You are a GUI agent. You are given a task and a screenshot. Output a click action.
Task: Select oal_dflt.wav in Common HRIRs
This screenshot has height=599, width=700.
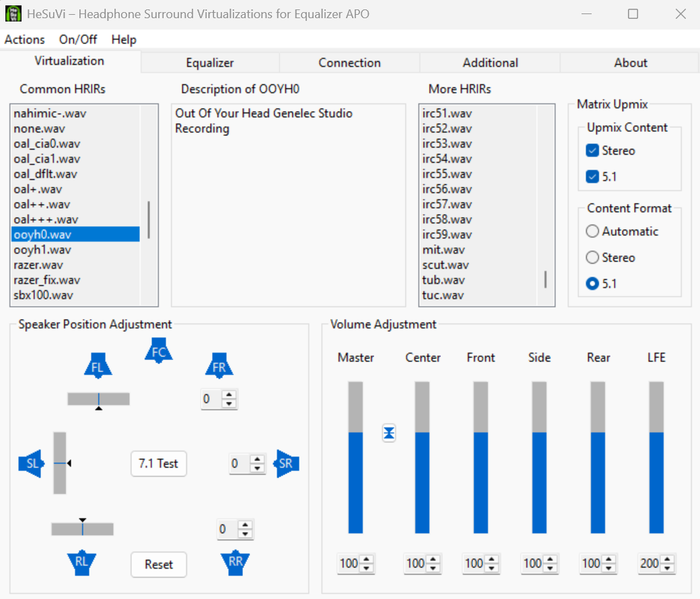(75, 174)
